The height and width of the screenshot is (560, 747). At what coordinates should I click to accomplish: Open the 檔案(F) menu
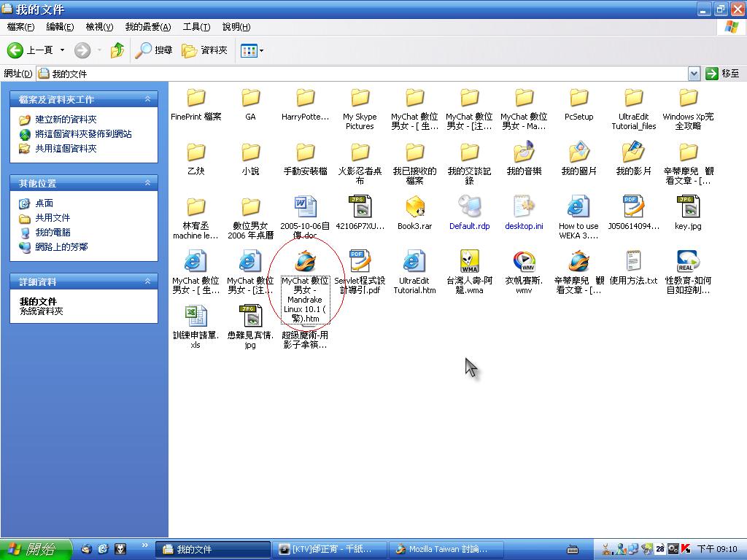(x=20, y=27)
